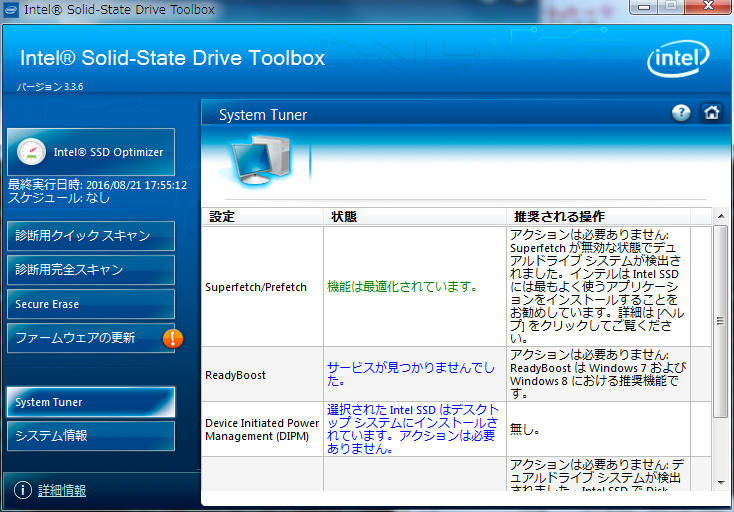Click the 最終実行日時 2016/08/21 text
The height and width of the screenshot is (512, 734).
pos(97,185)
